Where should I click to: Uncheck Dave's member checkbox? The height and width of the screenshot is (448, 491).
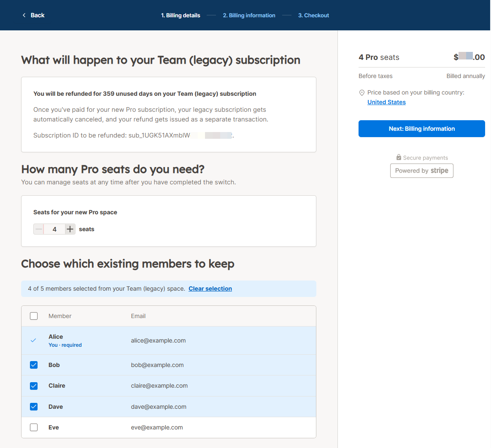34,407
